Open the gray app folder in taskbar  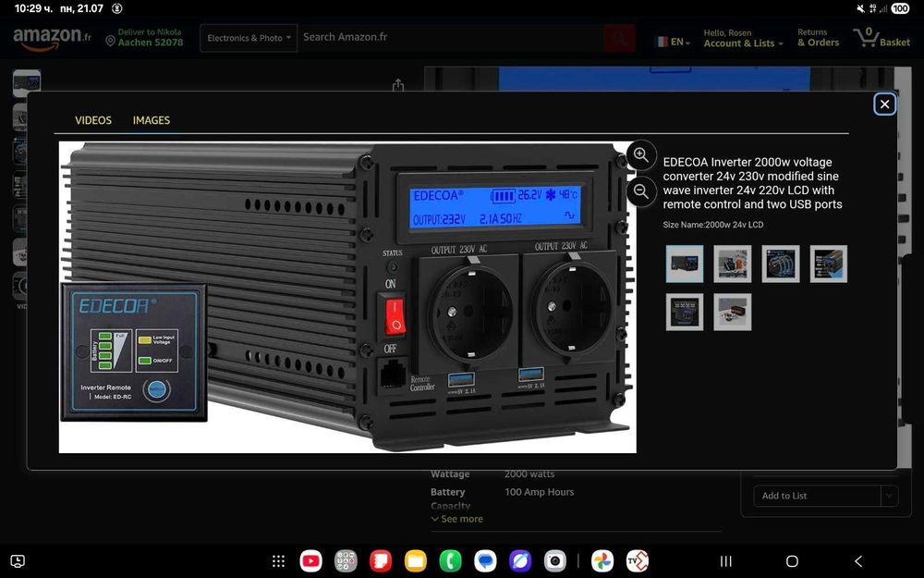346,561
